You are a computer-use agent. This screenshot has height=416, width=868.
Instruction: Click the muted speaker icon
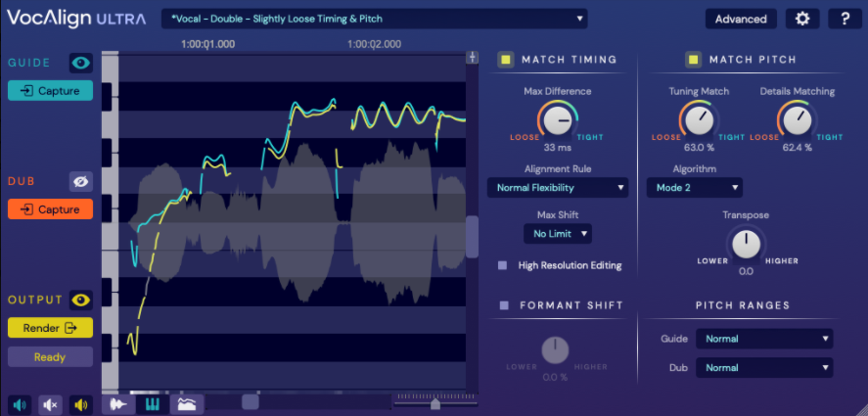[x=50, y=405]
